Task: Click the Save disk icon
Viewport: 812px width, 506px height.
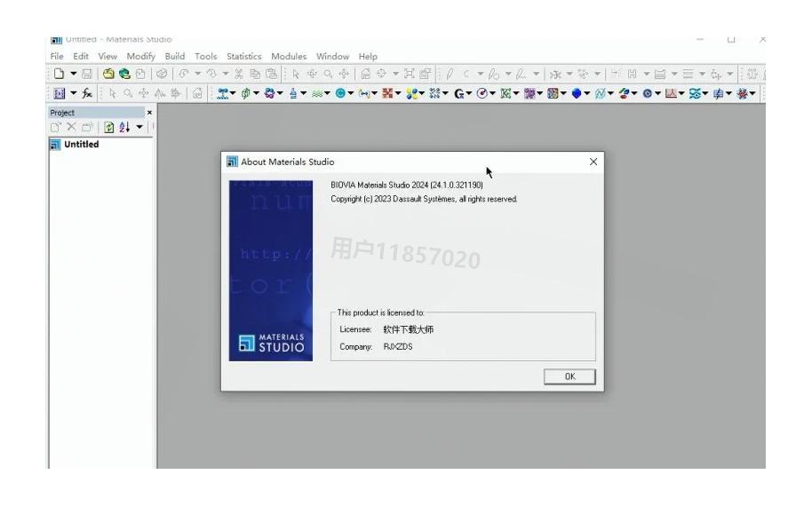Action: [x=87, y=74]
